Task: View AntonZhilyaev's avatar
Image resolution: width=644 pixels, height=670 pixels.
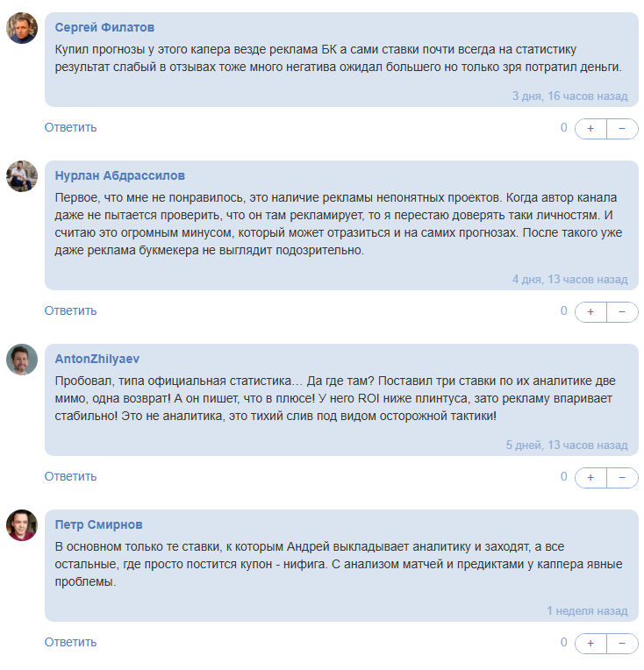Action: click(22, 359)
